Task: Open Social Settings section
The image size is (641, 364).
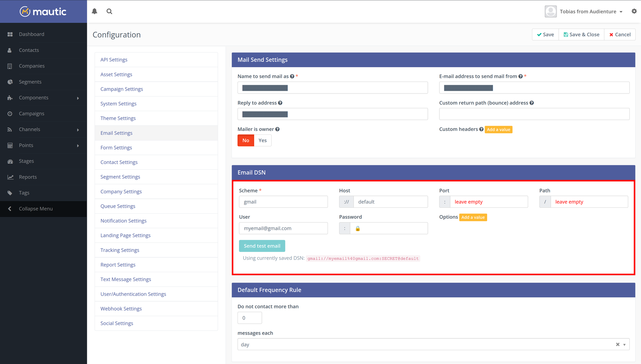Action: pos(156,323)
